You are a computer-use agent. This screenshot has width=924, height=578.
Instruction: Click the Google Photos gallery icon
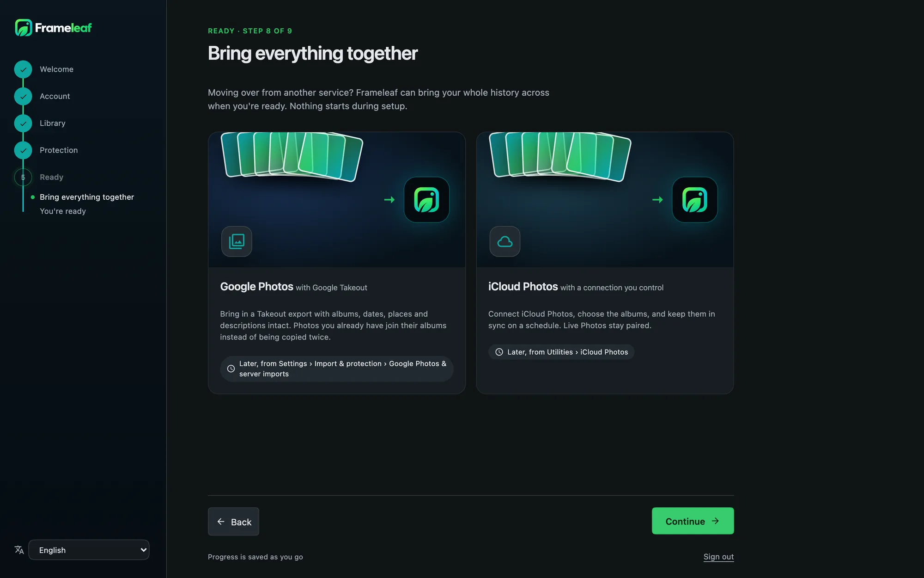[237, 241]
